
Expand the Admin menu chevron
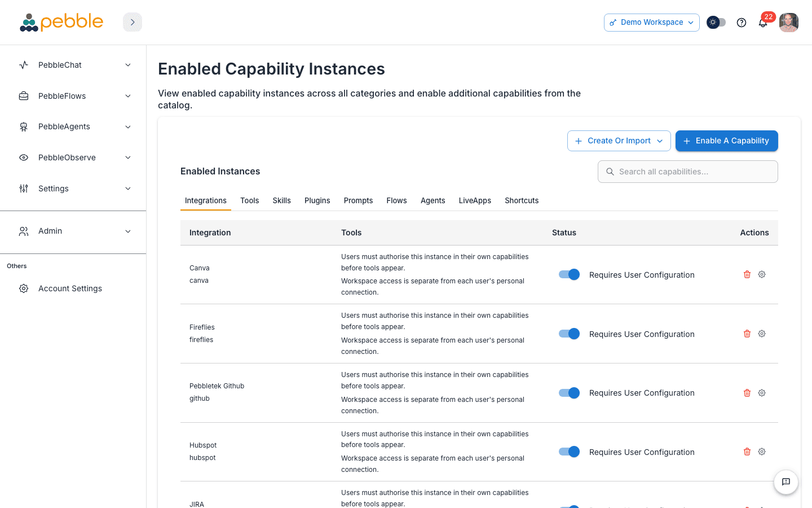pos(128,231)
